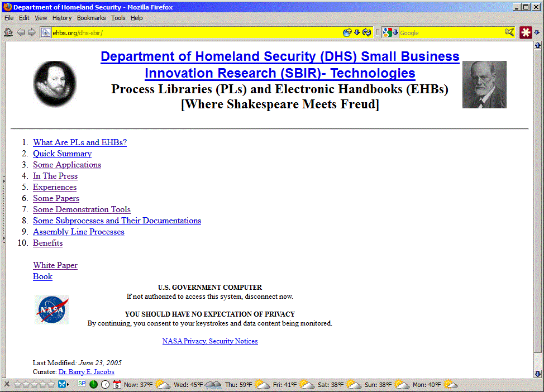Click the Fri: 41°F weather icon
Image resolution: width=544 pixels, height=392 pixels.
pyautogui.click(x=307, y=384)
